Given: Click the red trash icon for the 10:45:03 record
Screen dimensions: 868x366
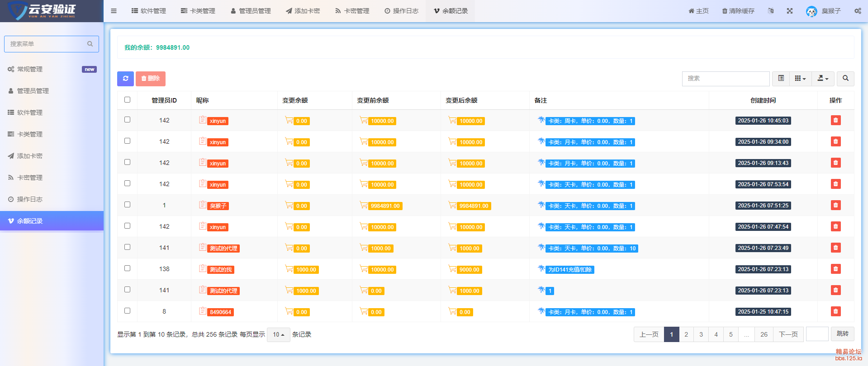Looking at the screenshot, I should pyautogui.click(x=835, y=120).
